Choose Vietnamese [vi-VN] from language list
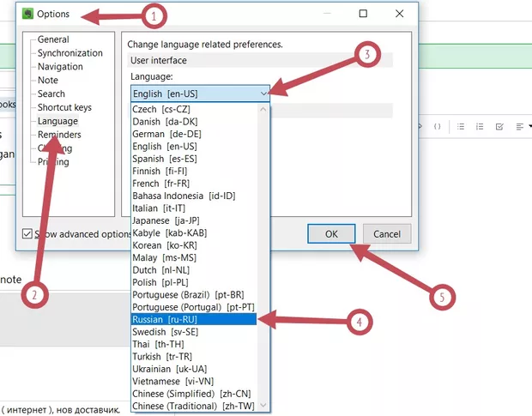The image size is (532, 416). (x=194, y=381)
